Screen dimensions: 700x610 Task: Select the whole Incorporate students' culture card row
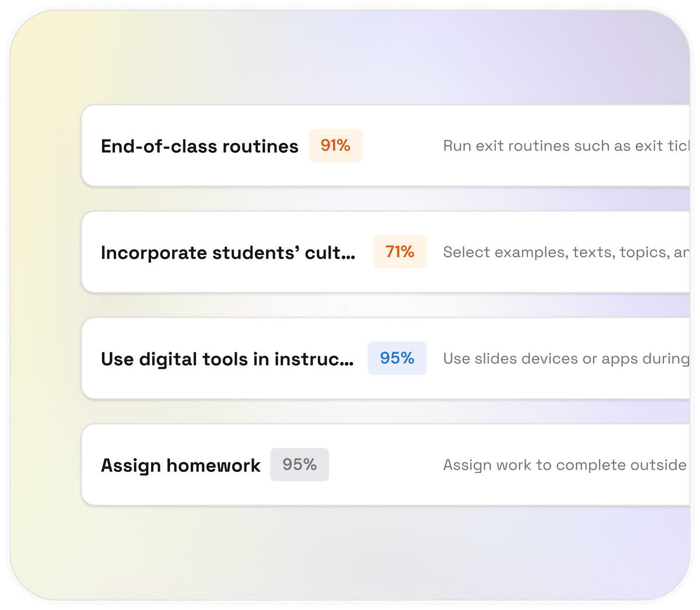pos(397,279)
